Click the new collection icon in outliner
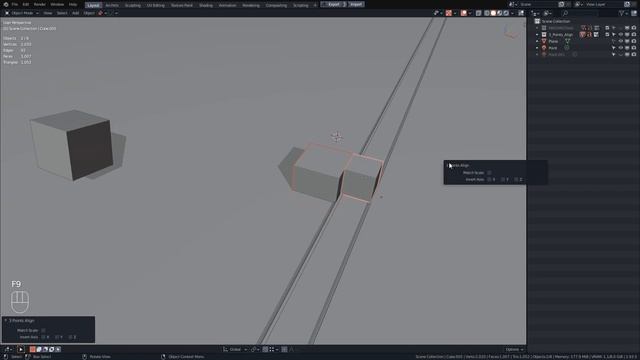This screenshot has width=640, height=360. (634, 13)
